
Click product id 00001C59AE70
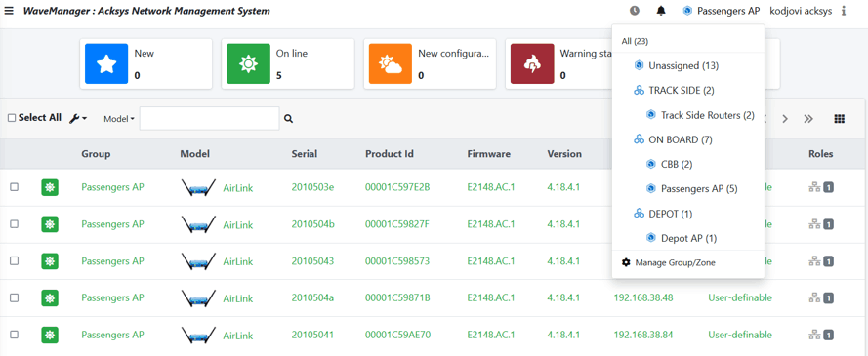click(398, 335)
